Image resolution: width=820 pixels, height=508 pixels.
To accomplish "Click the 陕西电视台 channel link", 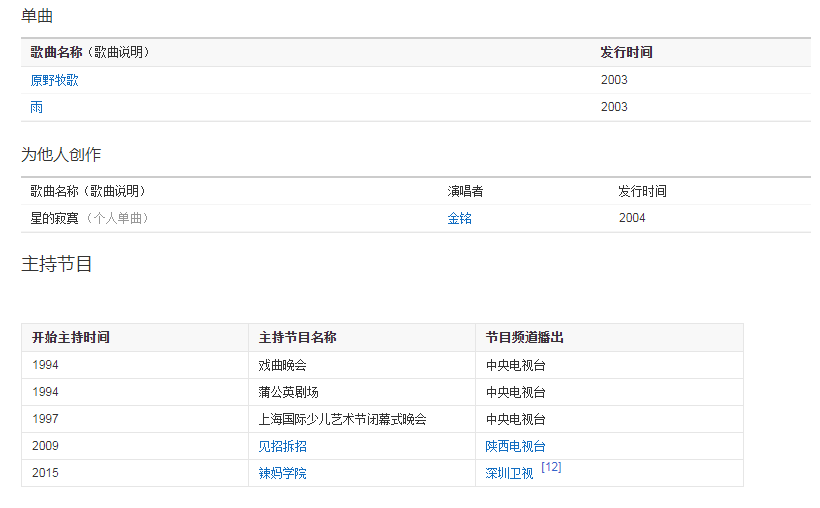I will [x=515, y=446].
